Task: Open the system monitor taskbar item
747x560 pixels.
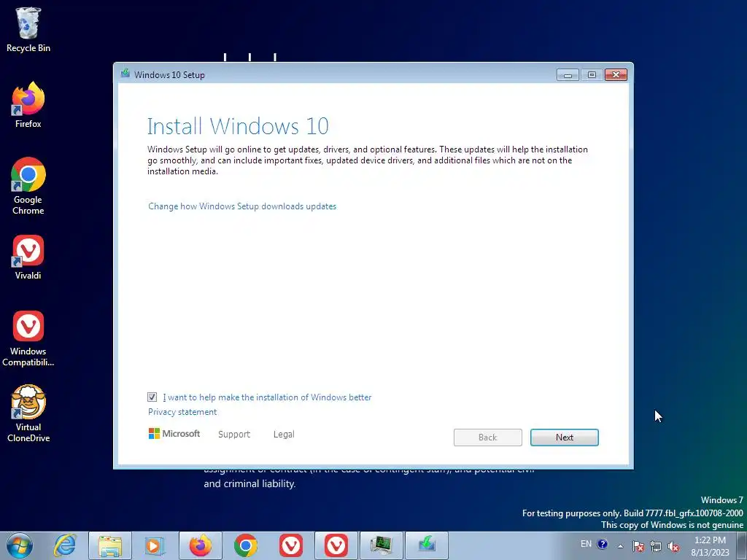Action: tap(381, 545)
